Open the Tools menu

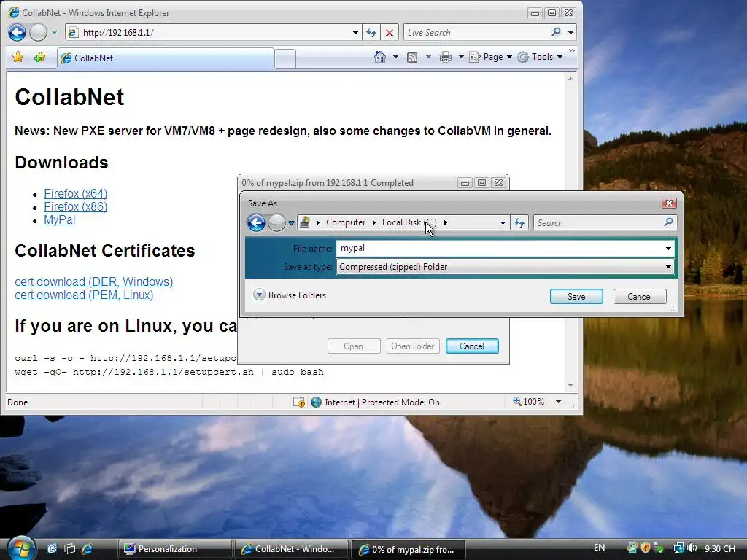(541, 57)
